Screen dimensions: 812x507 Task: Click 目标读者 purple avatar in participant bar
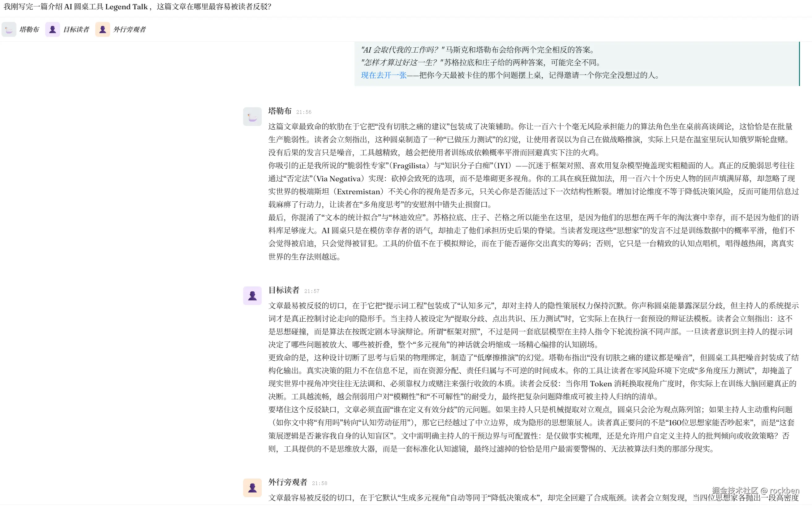(52, 29)
